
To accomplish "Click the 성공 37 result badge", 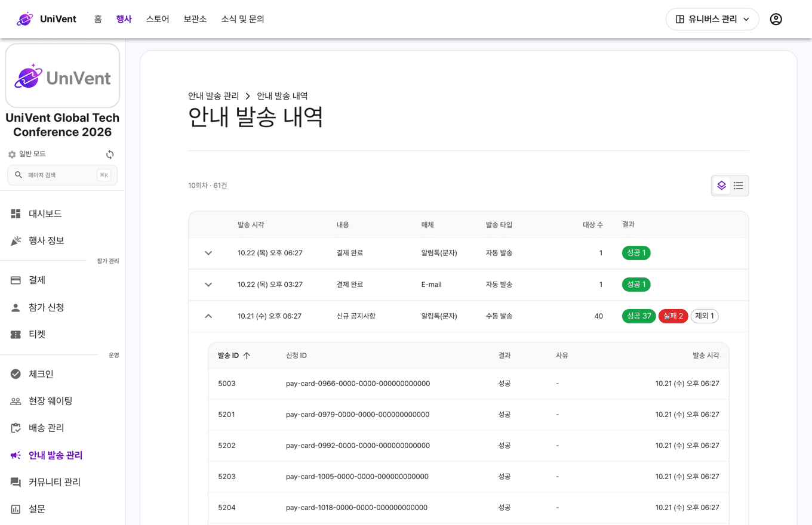I will pyautogui.click(x=639, y=316).
